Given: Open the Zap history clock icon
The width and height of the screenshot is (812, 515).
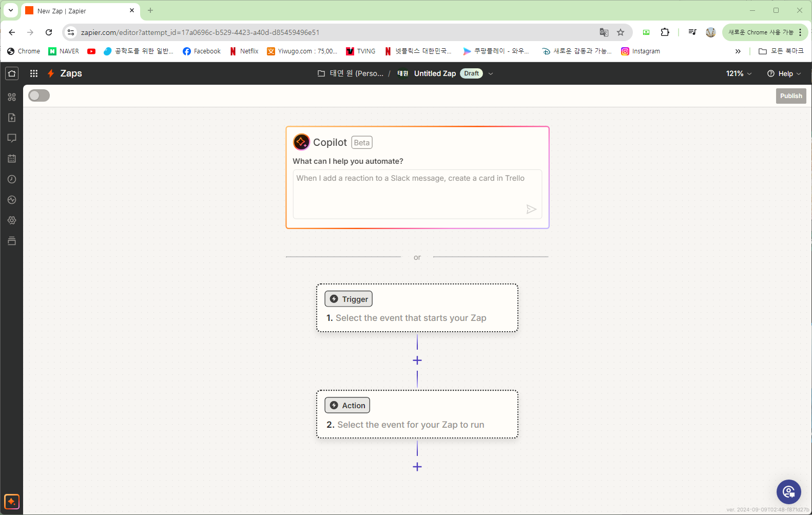Looking at the screenshot, I should (x=12, y=179).
